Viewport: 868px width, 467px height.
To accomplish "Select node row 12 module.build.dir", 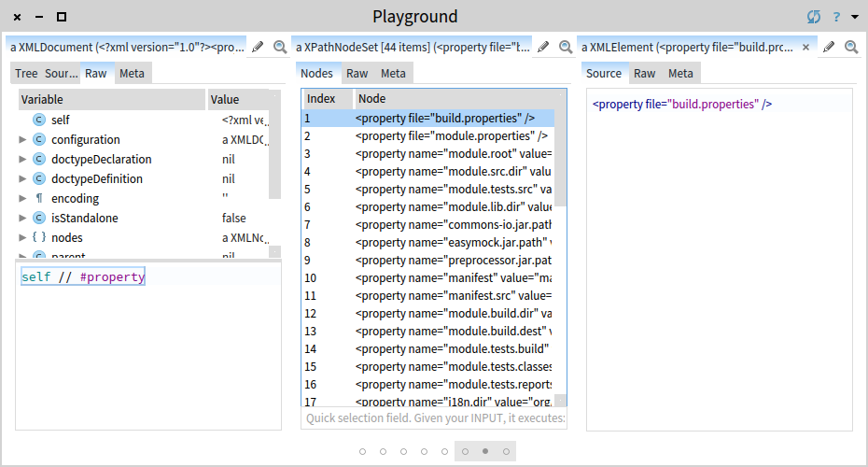I will tap(427, 314).
